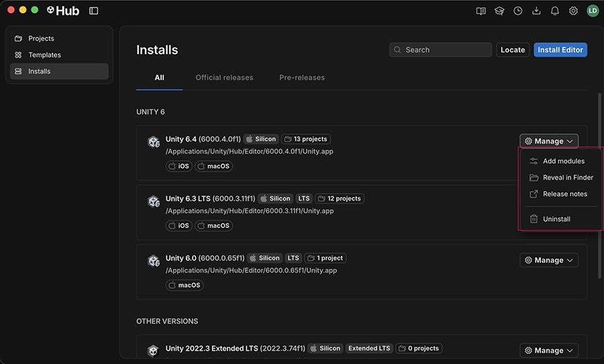Viewport: 604px width, 364px height.
Task: Click the Installs page heading
Action: click(157, 50)
